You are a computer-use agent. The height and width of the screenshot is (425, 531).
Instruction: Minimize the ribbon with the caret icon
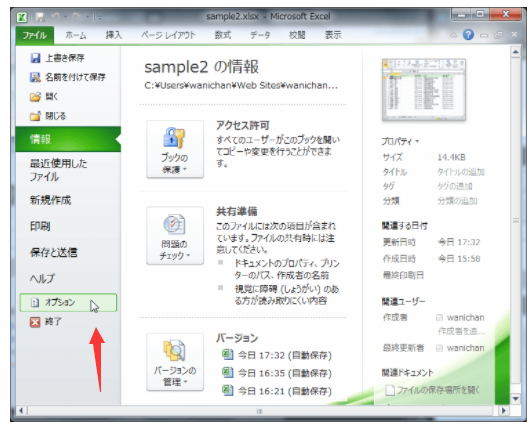click(x=453, y=35)
